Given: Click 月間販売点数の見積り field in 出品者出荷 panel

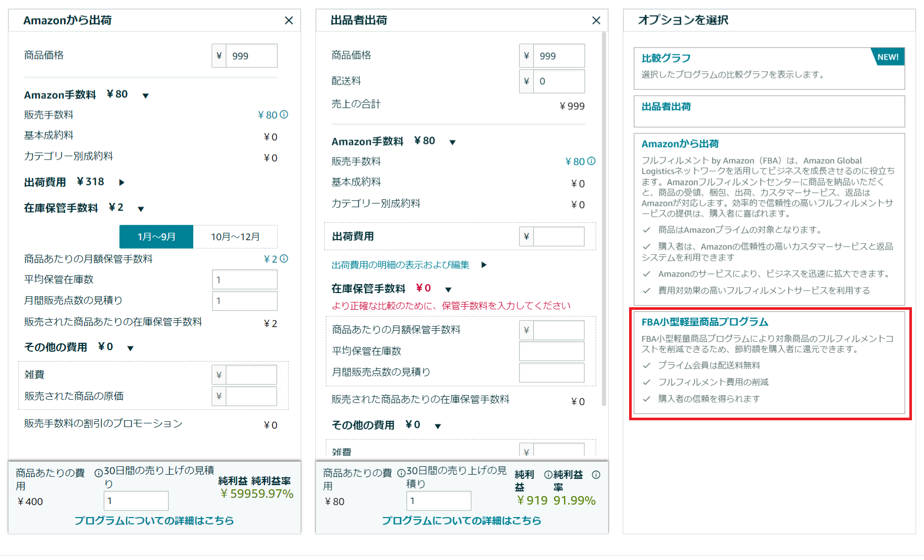Looking at the screenshot, I should pos(552,372).
